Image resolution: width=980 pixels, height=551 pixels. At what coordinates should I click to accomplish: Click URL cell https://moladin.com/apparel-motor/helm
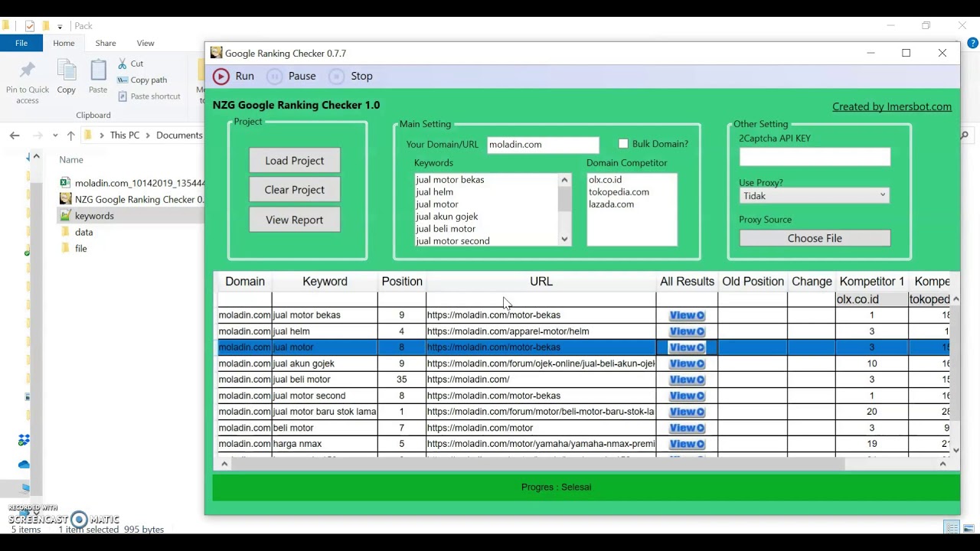[x=541, y=331]
